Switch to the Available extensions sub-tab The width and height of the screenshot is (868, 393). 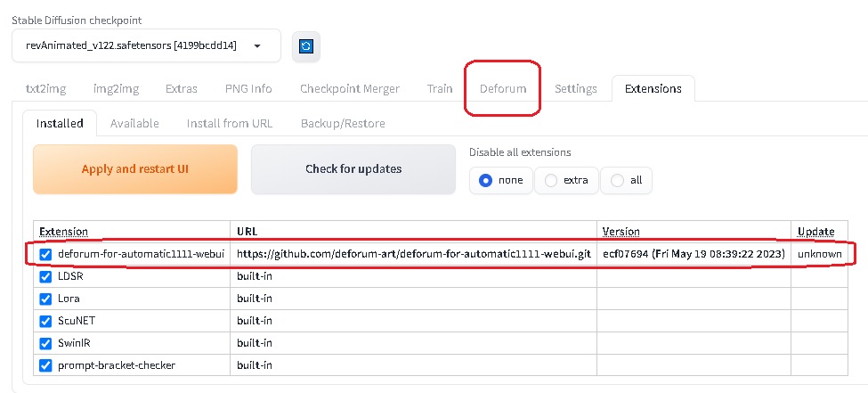[x=134, y=123]
